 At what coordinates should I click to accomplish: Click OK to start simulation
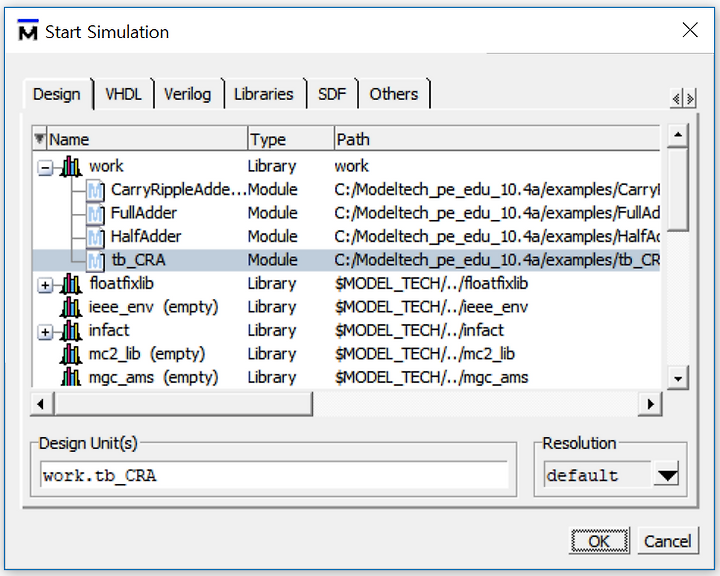click(599, 541)
